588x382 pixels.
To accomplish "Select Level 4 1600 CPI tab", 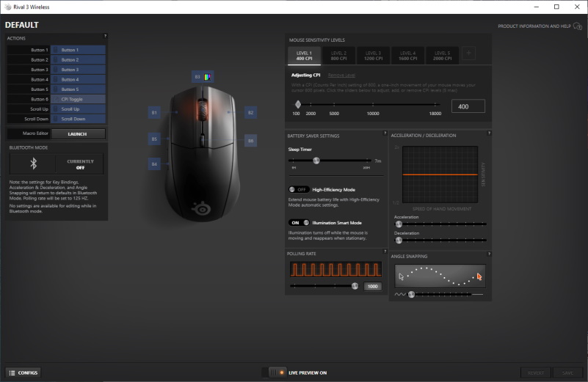I will (407, 56).
